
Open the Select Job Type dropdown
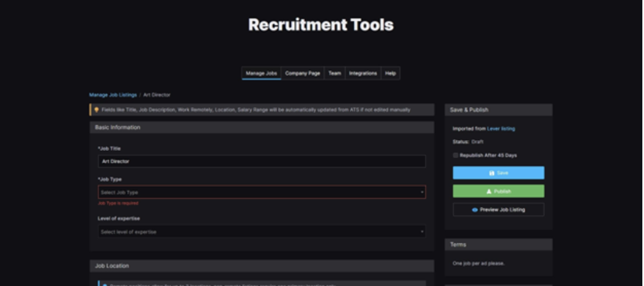tap(261, 192)
